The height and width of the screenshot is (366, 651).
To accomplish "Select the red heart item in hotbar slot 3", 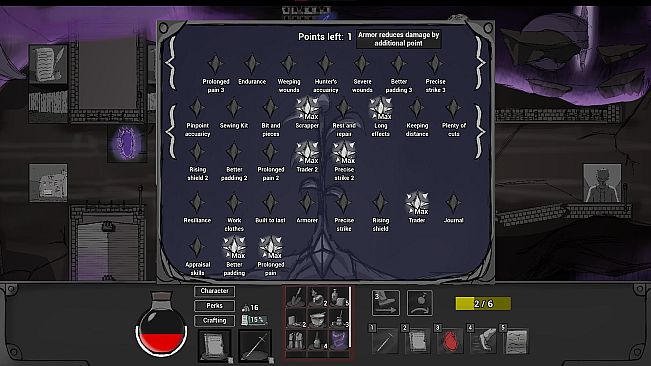I will tap(450, 340).
